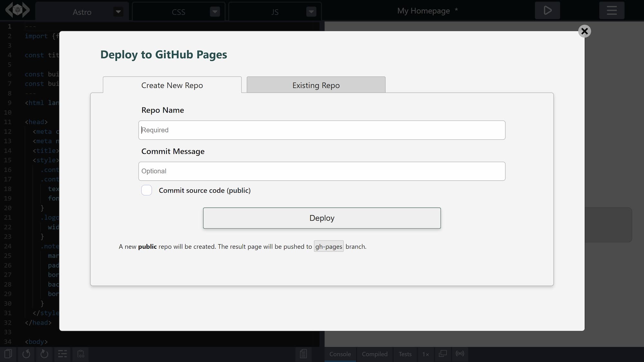Click the Repo Name input field

[322, 130]
